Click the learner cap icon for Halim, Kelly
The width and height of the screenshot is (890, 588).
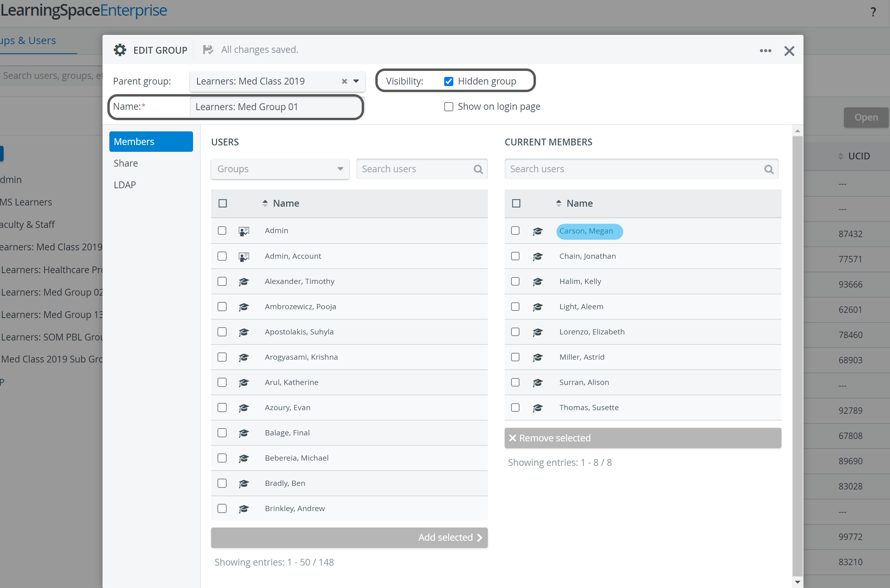[x=538, y=282]
